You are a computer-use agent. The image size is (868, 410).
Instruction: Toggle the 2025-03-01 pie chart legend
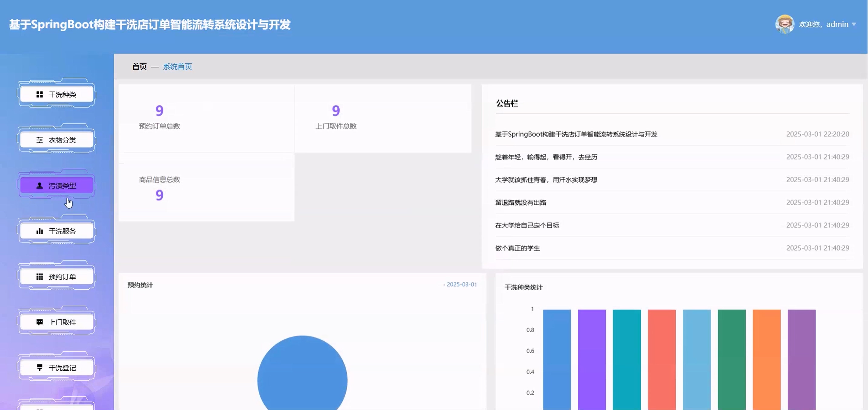[x=461, y=285]
